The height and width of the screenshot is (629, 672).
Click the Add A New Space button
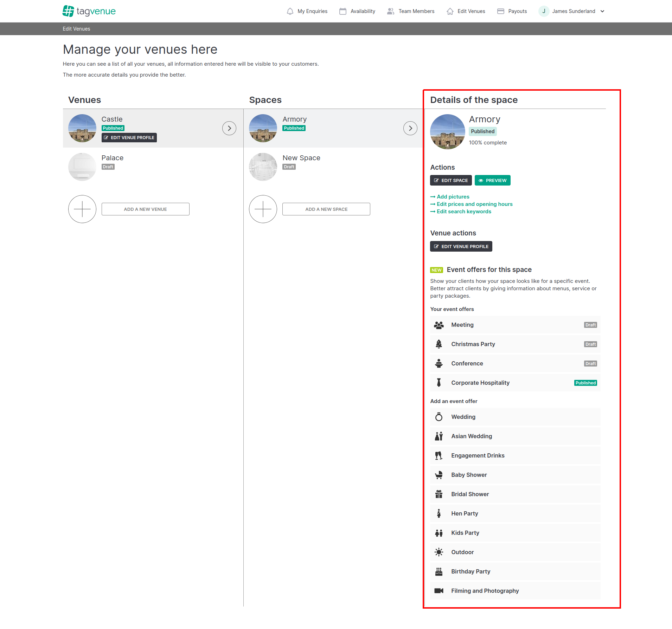pyautogui.click(x=326, y=209)
